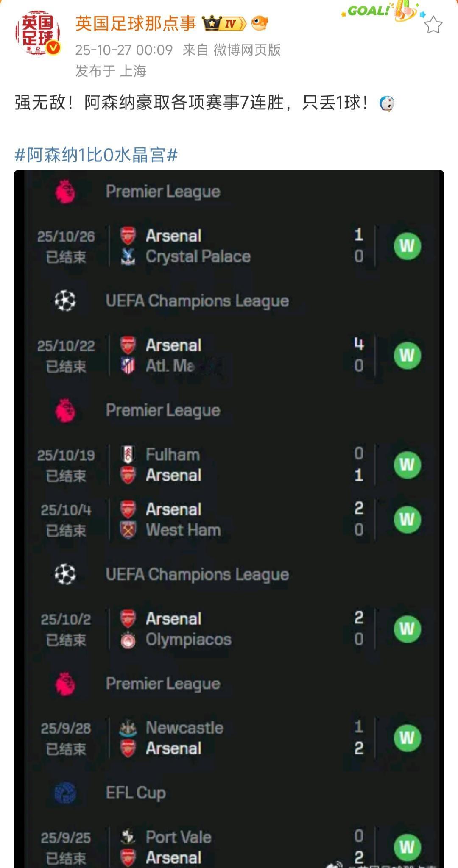Click the Arsenal crest beside Crystal Palace
The height and width of the screenshot is (868, 458).
pyautogui.click(x=128, y=236)
